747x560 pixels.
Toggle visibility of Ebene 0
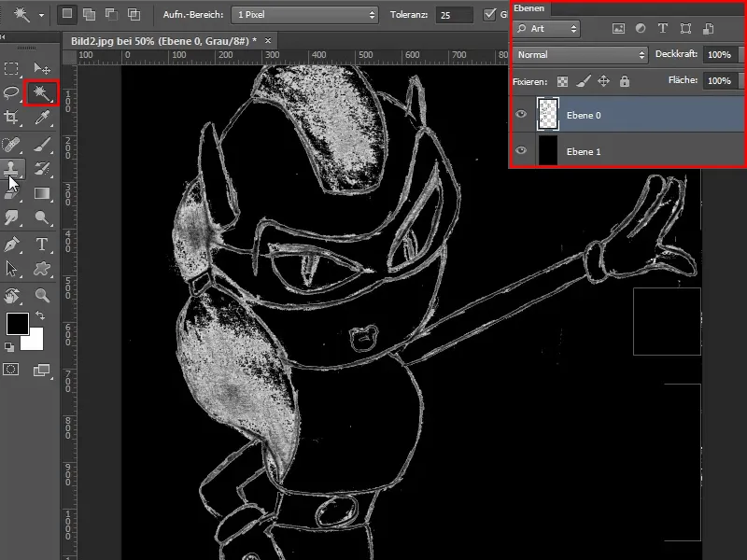click(521, 115)
